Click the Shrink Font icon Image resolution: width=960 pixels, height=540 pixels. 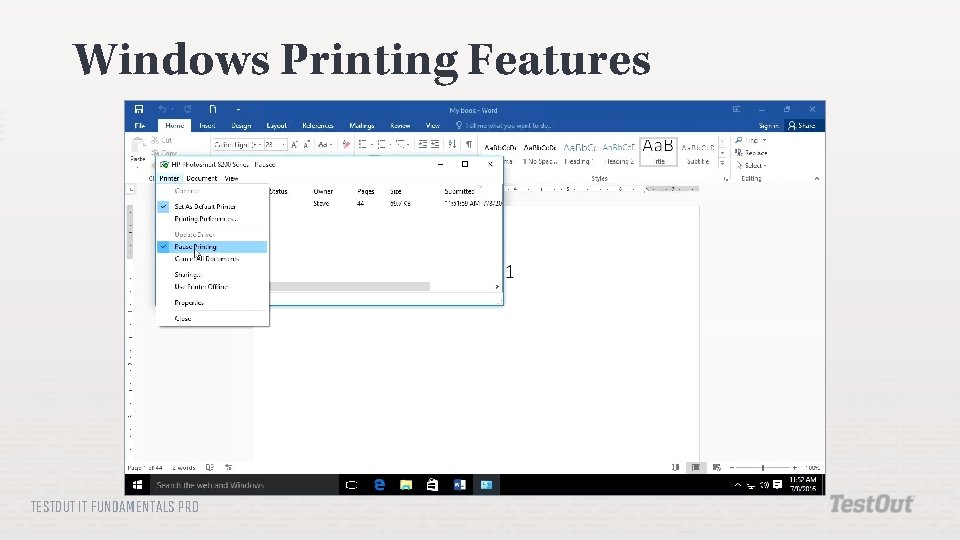pyautogui.click(x=307, y=144)
